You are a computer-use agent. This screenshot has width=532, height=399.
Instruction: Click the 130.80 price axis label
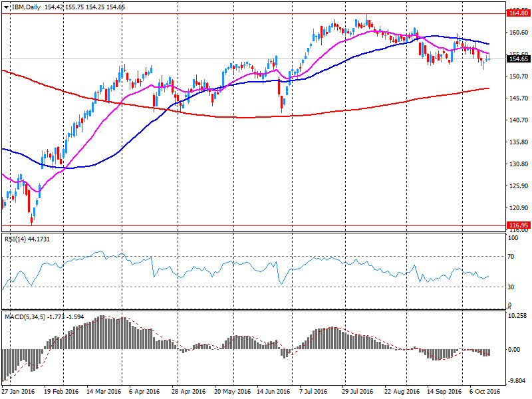coord(519,164)
